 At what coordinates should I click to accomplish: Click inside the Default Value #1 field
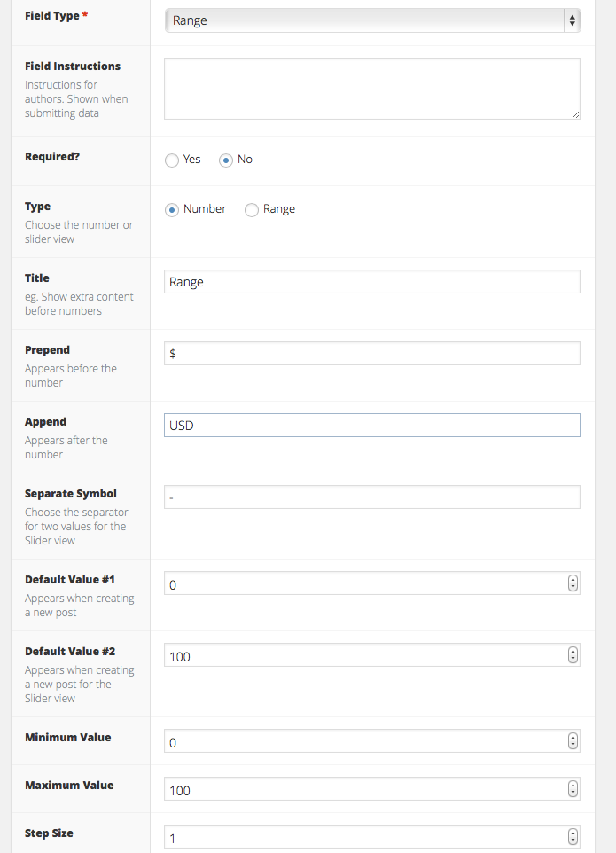point(363,583)
